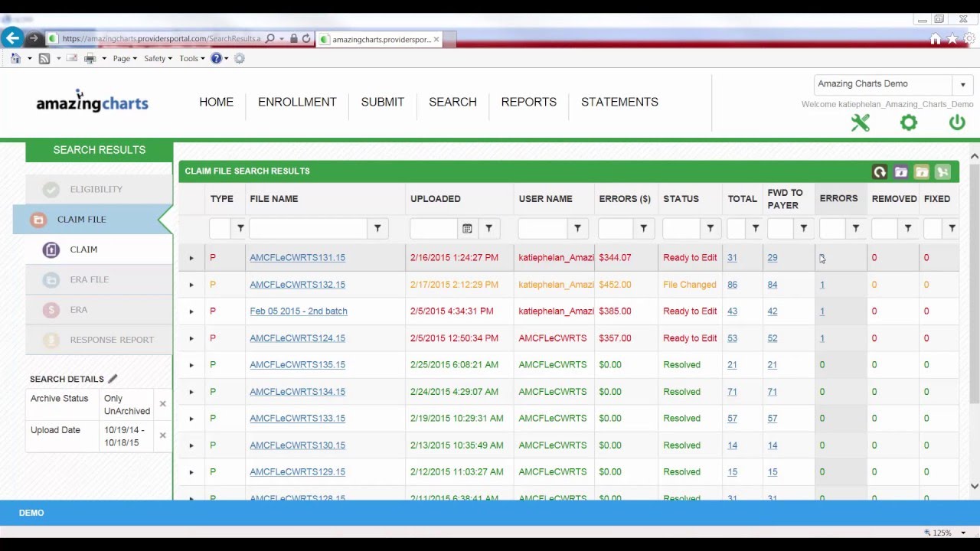Open the green settings gear
This screenshot has height=551, width=980.
pos(909,122)
